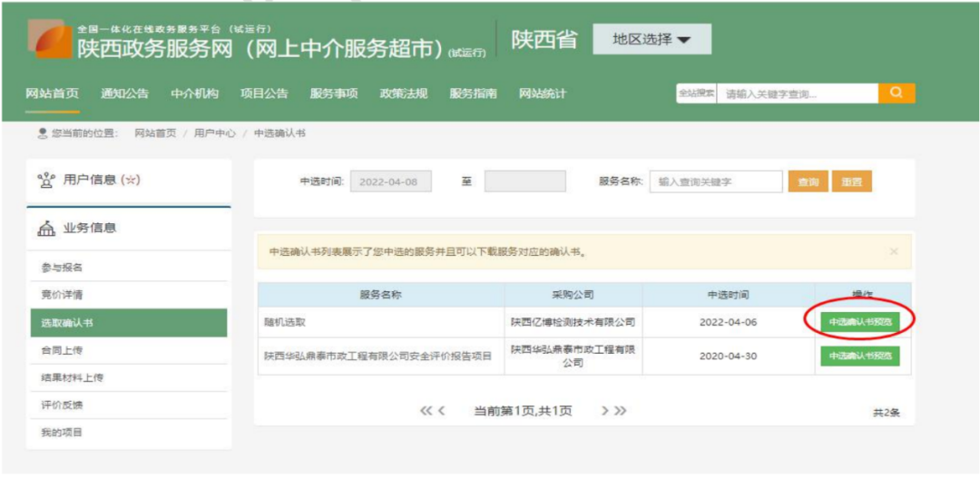Open the 地区选择 region dropdown
Screen dimensions: 980x479
tap(652, 39)
